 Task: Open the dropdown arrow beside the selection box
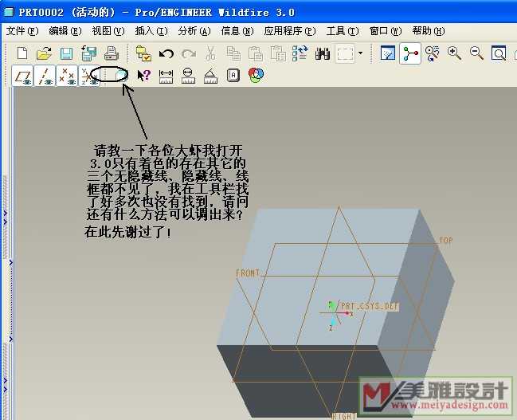click(360, 53)
